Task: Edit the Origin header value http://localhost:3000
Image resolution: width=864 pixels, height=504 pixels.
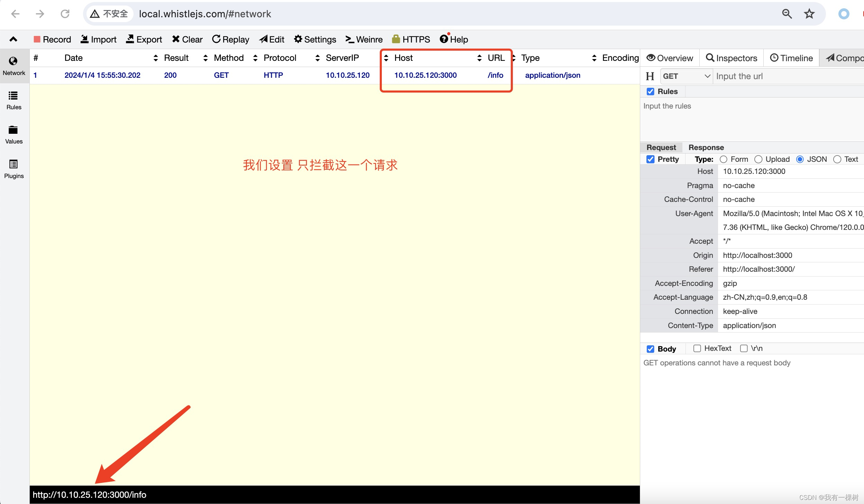Action: point(757,255)
